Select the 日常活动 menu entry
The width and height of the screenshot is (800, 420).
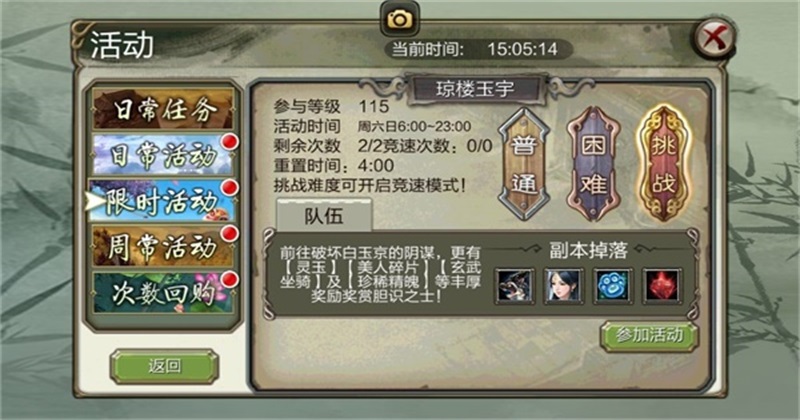tap(163, 154)
